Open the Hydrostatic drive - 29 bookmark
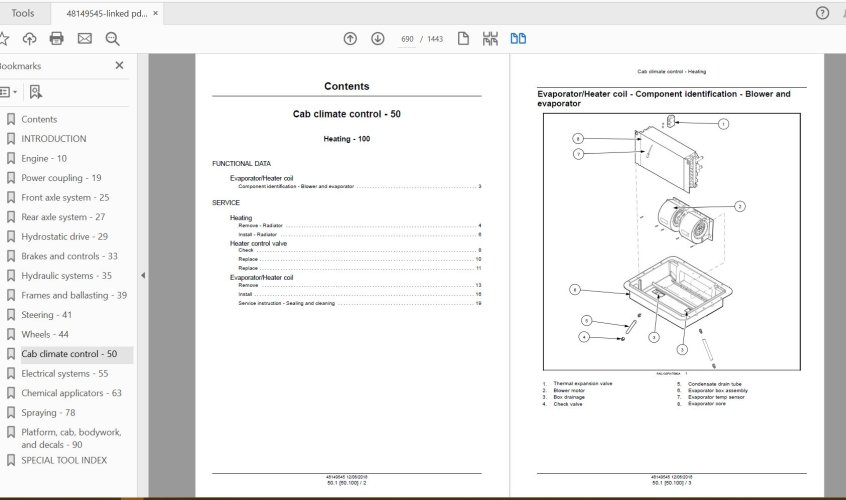Image resolution: width=846 pixels, height=500 pixels. point(64,237)
